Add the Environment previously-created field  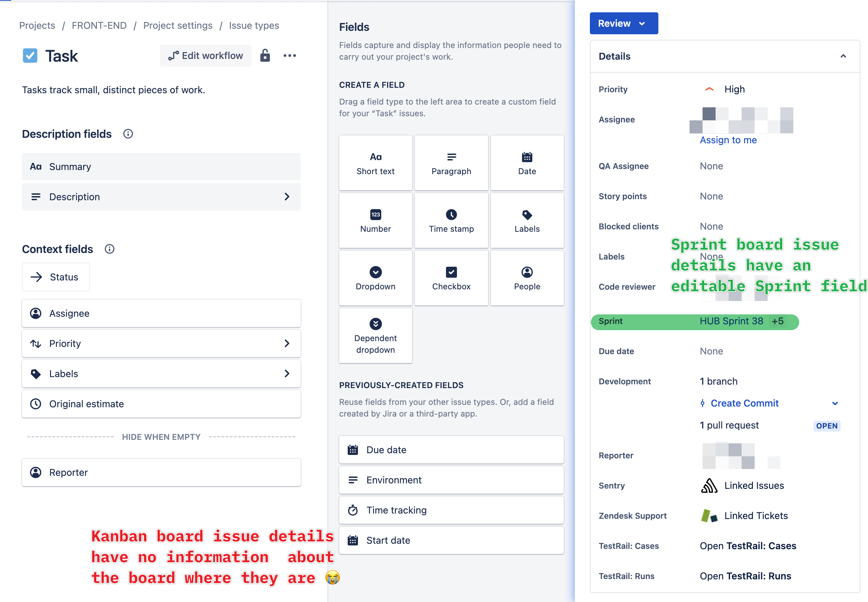[x=451, y=480]
